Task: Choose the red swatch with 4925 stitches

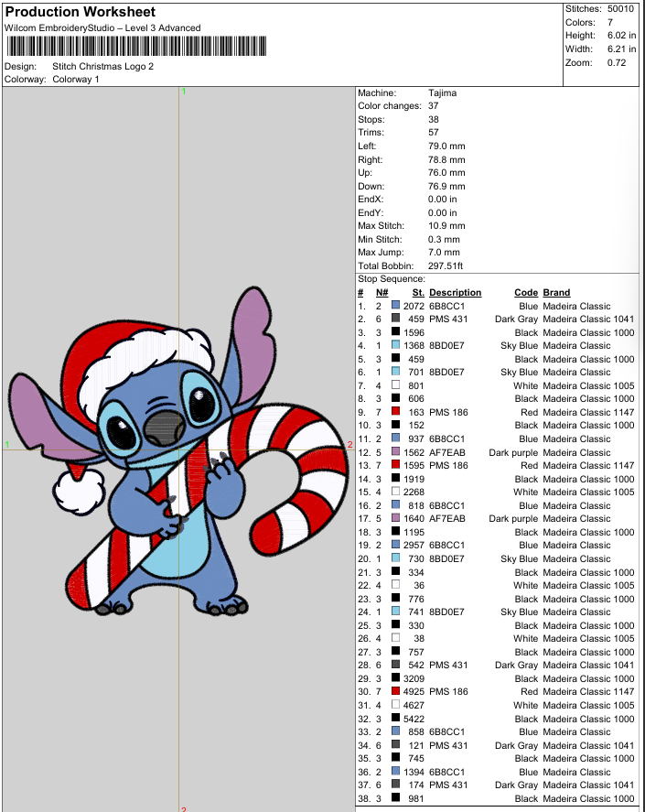Action: [x=395, y=691]
